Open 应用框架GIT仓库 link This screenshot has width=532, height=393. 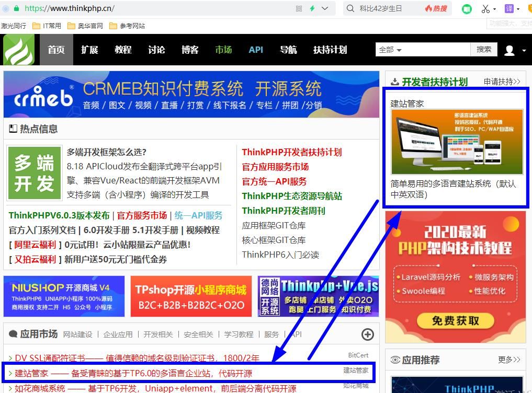274,225
